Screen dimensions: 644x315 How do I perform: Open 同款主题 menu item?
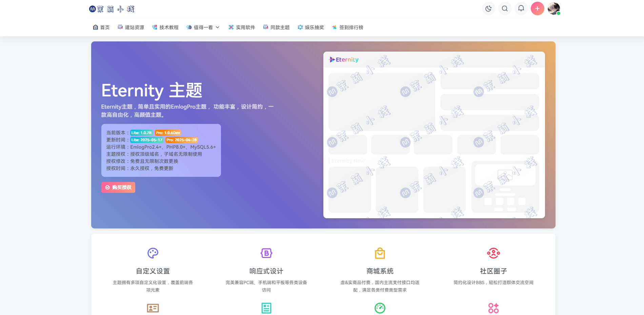(x=276, y=27)
